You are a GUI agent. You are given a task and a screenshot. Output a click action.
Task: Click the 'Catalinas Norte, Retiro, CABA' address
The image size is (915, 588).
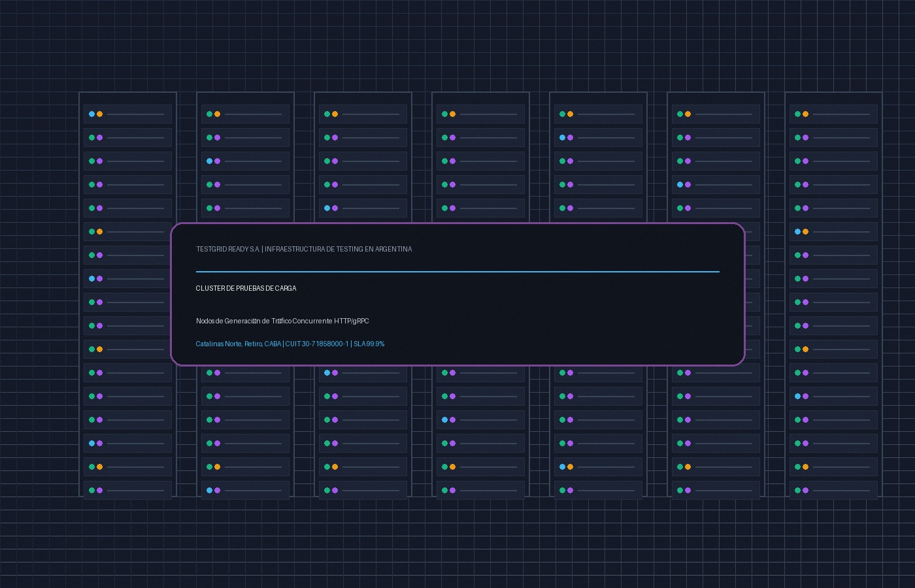(239, 344)
